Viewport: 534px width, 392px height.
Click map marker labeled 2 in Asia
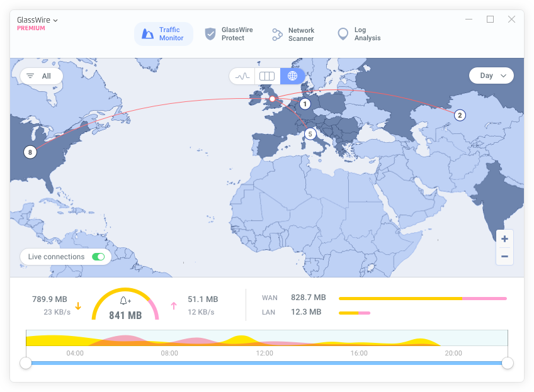click(x=460, y=115)
